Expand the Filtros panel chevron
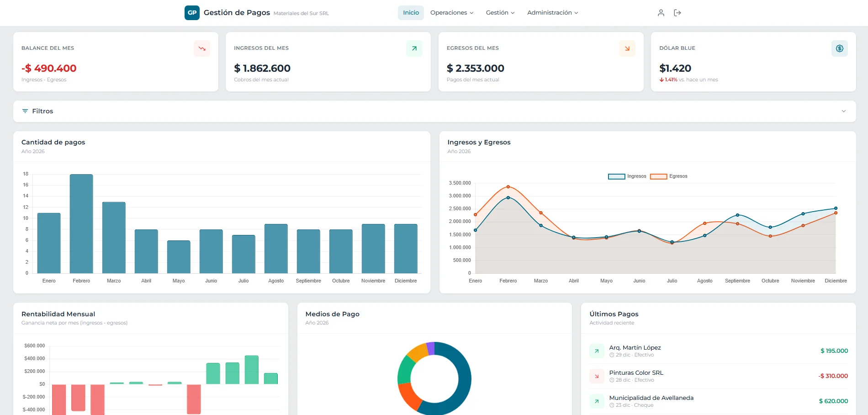The height and width of the screenshot is (415, 868). pos(843,111)
